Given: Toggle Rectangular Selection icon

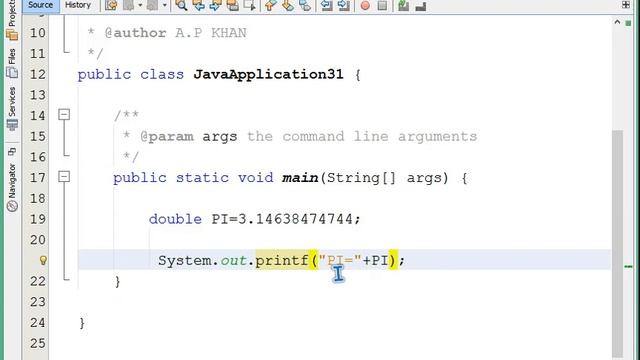Looking at the screenshot, I should coord(249,5).
